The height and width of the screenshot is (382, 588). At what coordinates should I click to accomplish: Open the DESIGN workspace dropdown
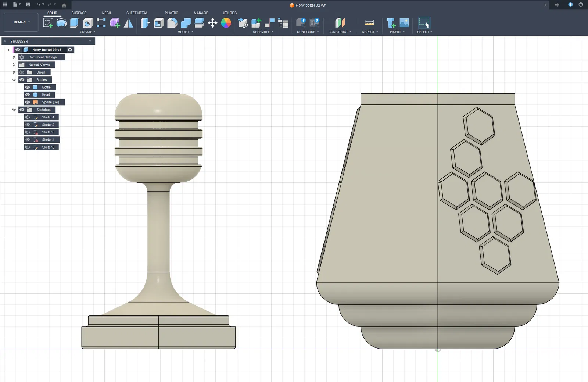[x=21, y=22]
